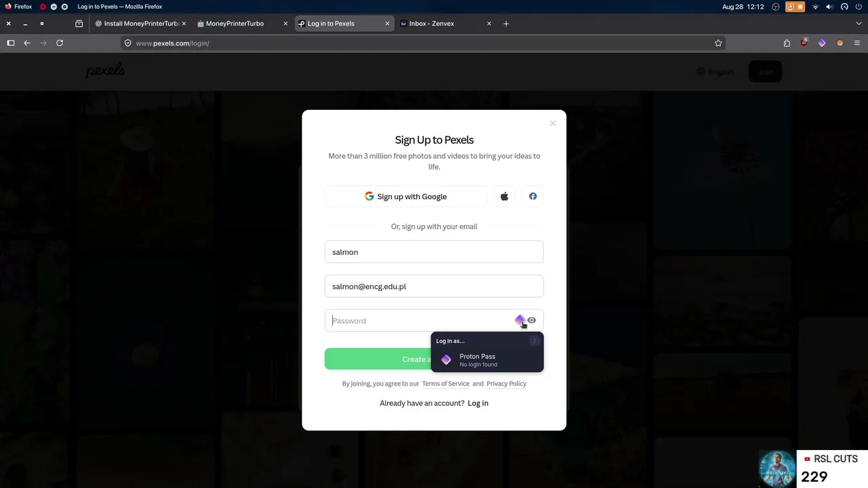Viewport: 868px width, 488px height.
Task: Toggle the Firefox sidebar button
Action: tap(11, 43)
